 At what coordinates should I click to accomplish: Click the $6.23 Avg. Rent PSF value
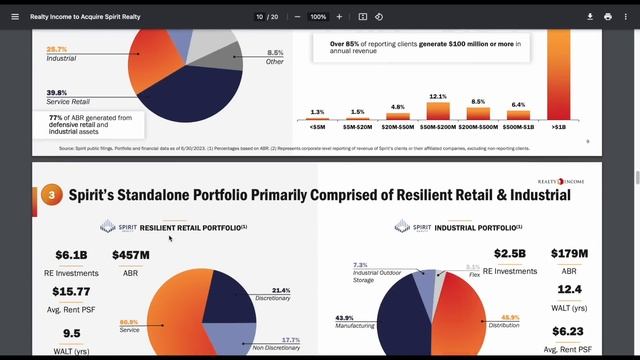coord(568,331)
